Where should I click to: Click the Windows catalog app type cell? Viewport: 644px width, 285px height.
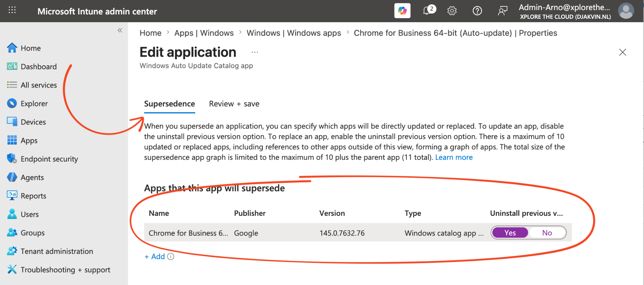444,233
